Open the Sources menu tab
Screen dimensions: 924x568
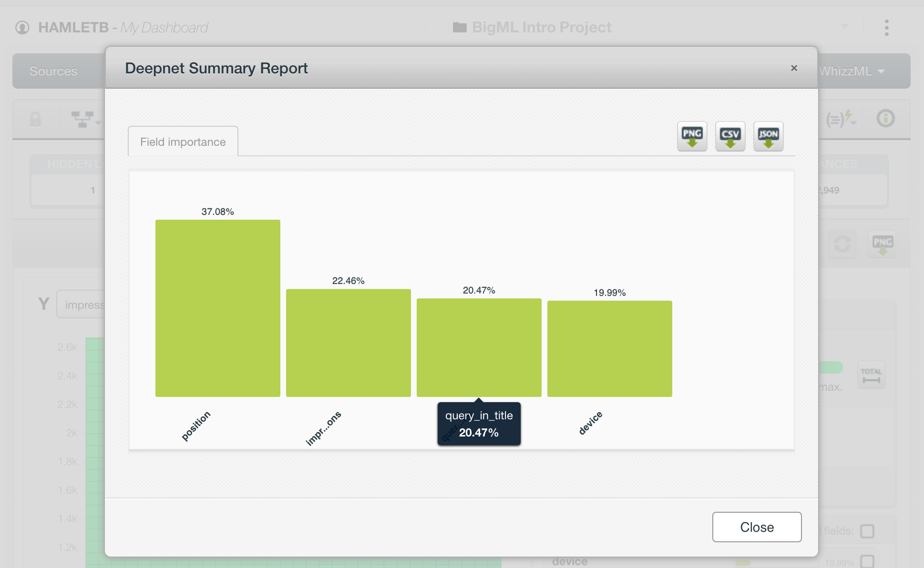coord(53,71)
